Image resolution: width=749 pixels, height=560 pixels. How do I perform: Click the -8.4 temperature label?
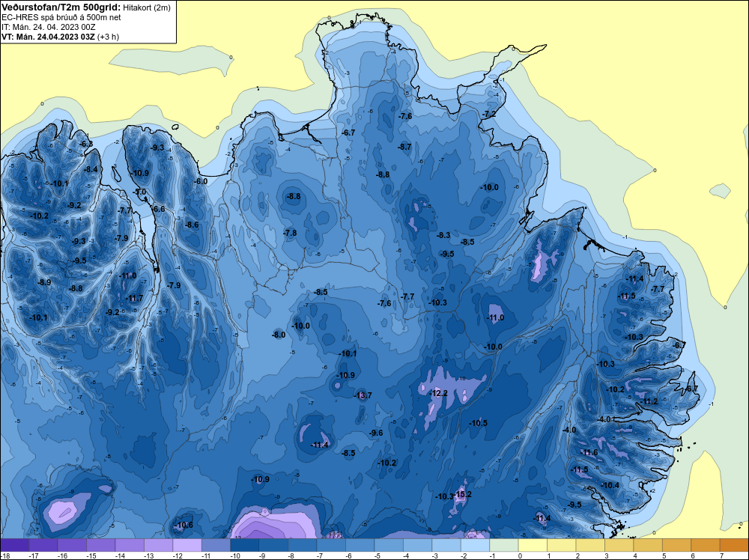click(x=91, y=169)
